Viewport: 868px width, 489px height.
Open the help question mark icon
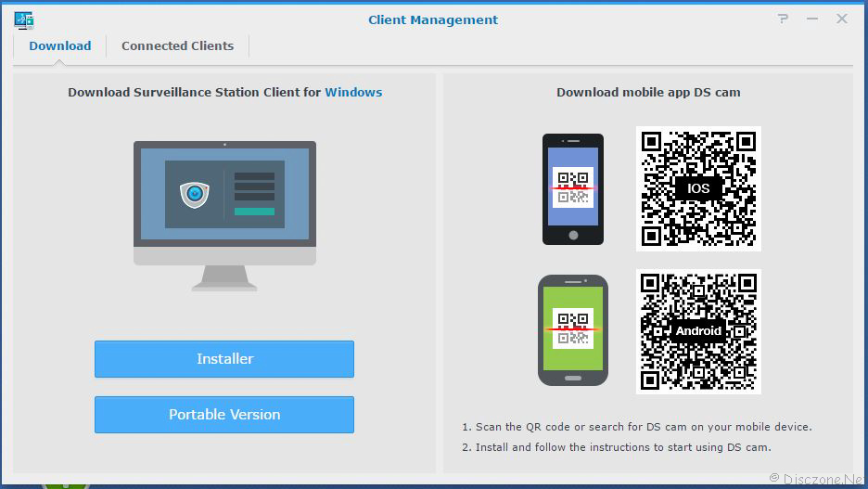click(783, 19)
